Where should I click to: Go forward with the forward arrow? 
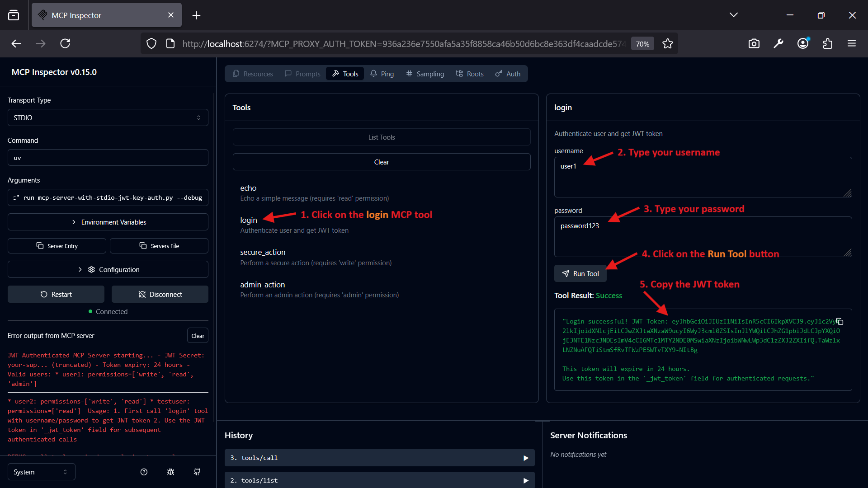[41, 43]
